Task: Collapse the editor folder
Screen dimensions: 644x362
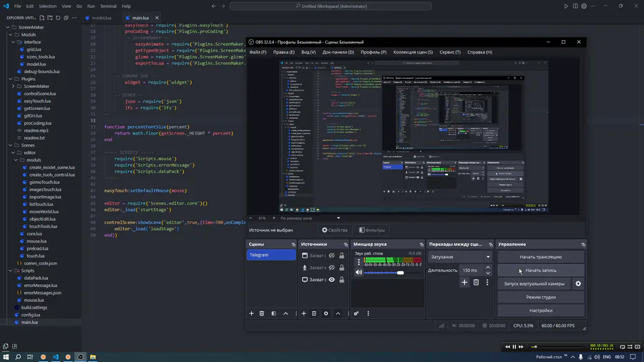Action: pyautogui.click(x=14, y=152)
